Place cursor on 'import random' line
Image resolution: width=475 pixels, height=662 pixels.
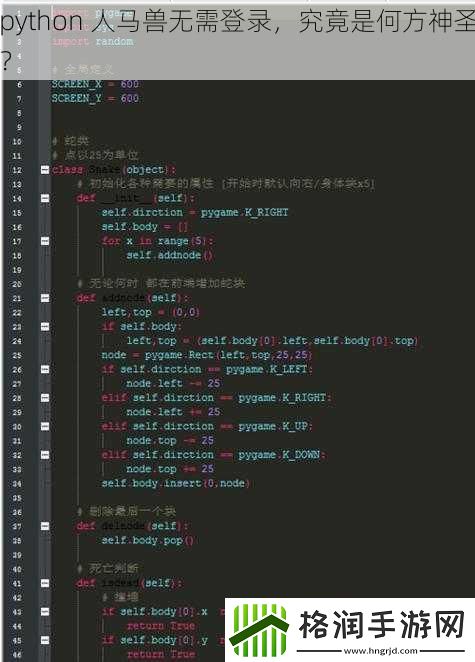pos(93,41)
